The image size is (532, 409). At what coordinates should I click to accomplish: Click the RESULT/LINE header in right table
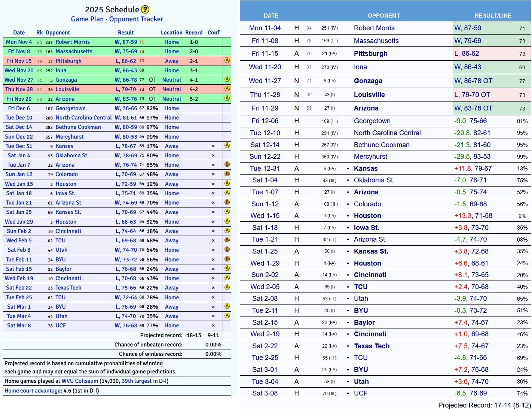(x=493, y=16)
